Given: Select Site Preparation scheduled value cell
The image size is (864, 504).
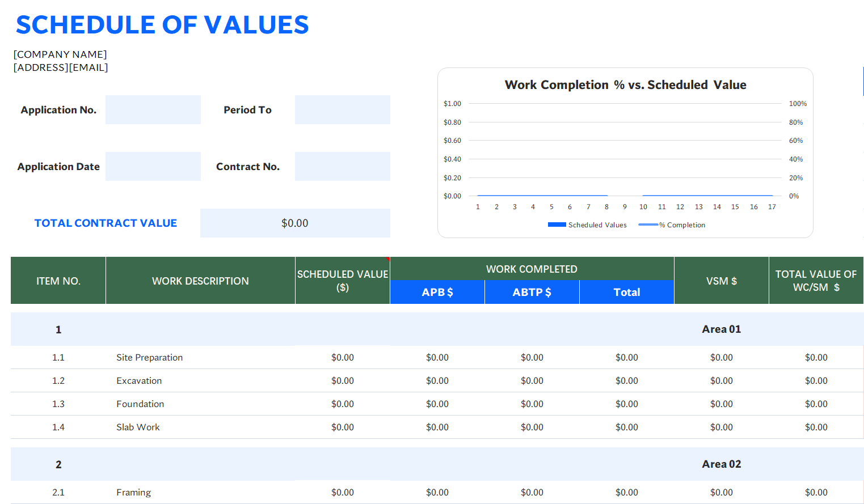Looking at the screenshot, I should tap(343, 358).
